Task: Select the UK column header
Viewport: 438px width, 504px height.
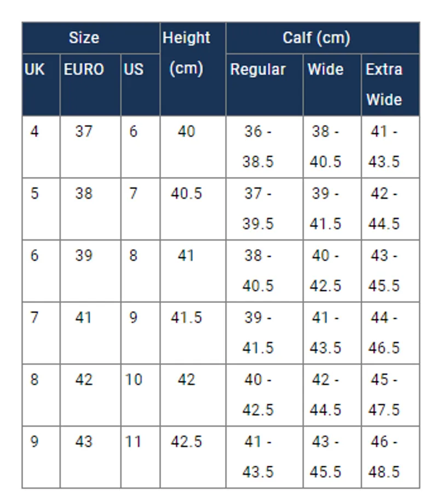Action: coord(41,85)
